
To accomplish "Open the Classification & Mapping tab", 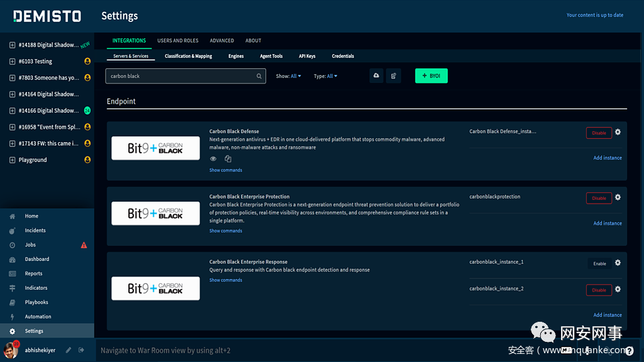I will pyautogui.click(x=188, y=56).
